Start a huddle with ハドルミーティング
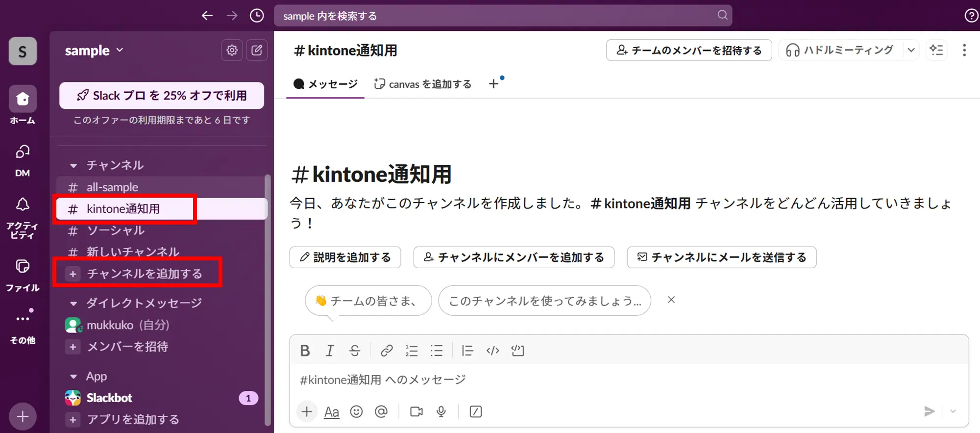Image resolution: width=980 pixels, height=433 pixels. pyautogui.click(x=840, y=50)
